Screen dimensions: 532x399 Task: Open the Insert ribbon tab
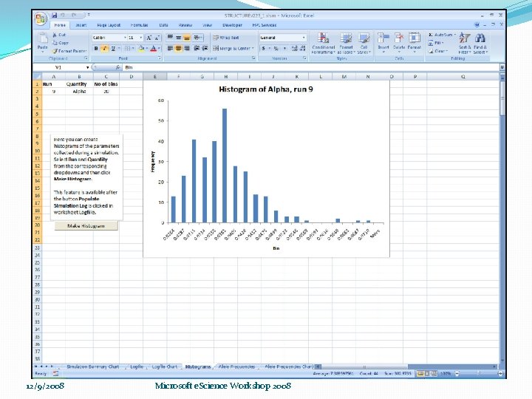[81, 25]
